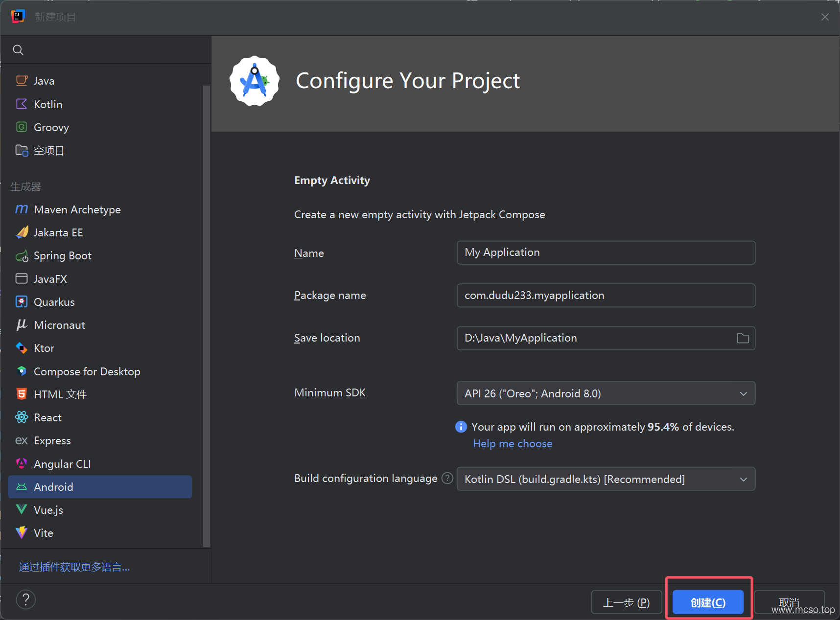Click the Express ex icon
Image resolution: width=840 pixels, height=620 pixels.
pos(22,440)
